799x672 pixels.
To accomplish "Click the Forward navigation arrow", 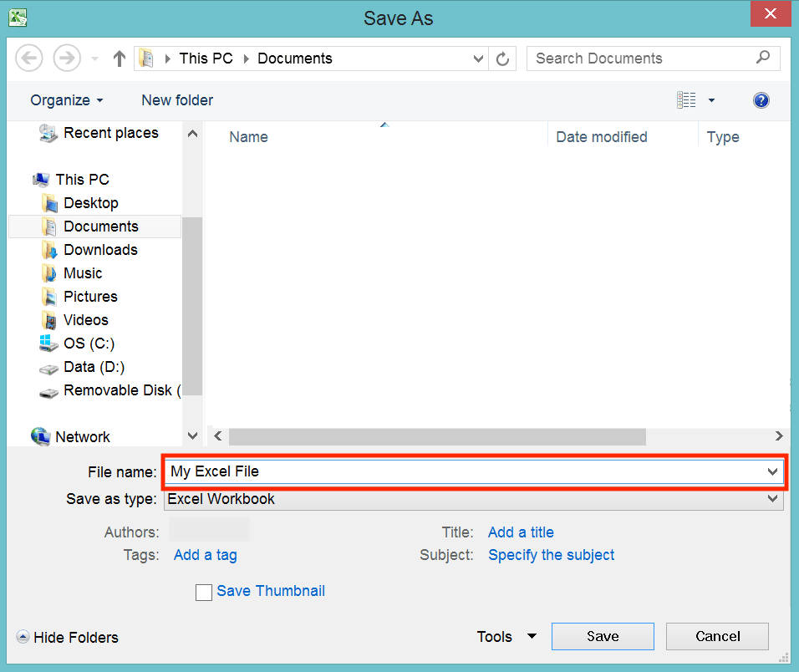I will click(67, 58).
